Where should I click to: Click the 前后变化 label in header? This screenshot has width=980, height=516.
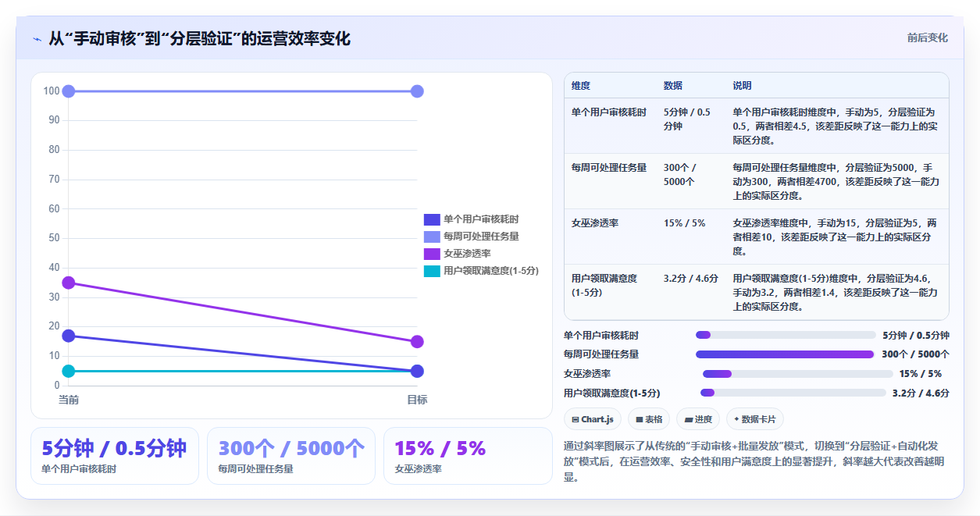pyautogui.click(x=928, y=37)
